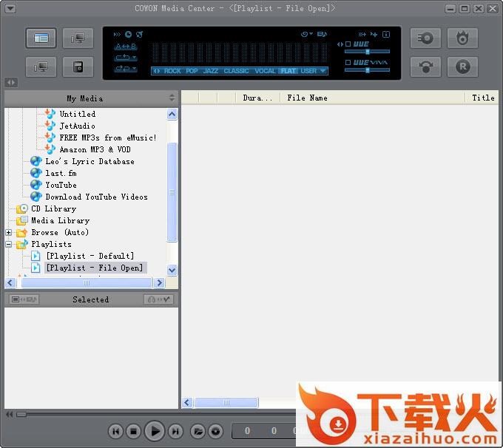The image size is (503, 448).
Task: Open the disc burning tool
Action: click(x=462, y=38)
